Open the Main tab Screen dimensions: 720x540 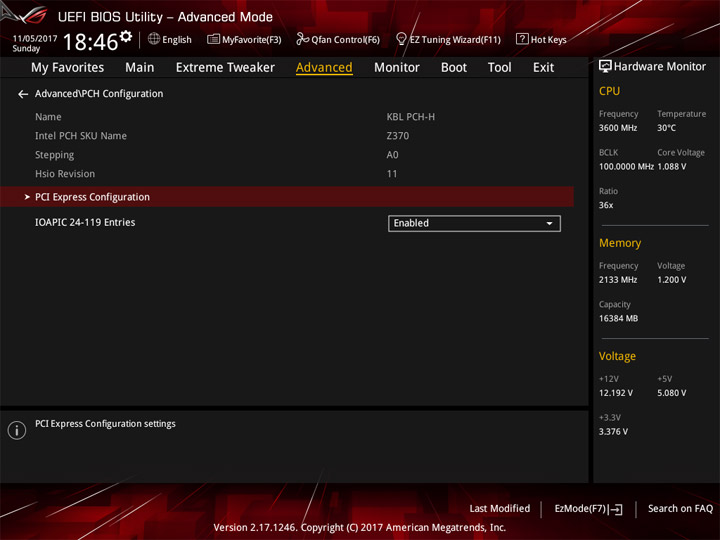click(x=140, y=68)
